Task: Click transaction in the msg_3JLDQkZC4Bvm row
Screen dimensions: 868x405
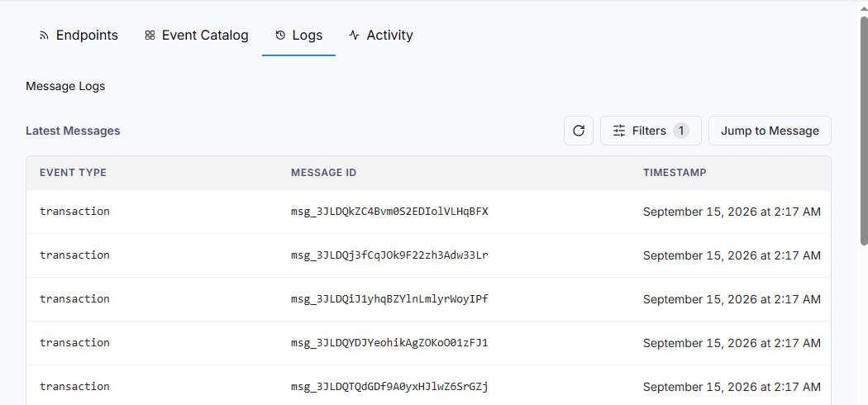Action: pyautogui.click(x=74, y=212)
